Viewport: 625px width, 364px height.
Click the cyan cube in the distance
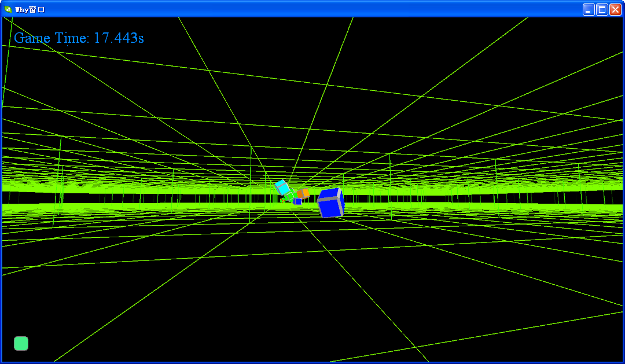pos(282,187)
